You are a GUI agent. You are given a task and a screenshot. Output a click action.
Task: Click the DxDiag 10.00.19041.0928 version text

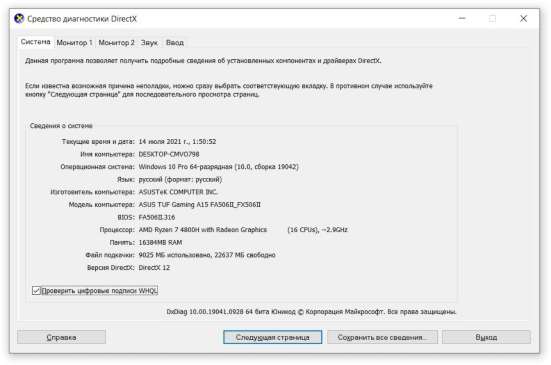coord(311,312)
